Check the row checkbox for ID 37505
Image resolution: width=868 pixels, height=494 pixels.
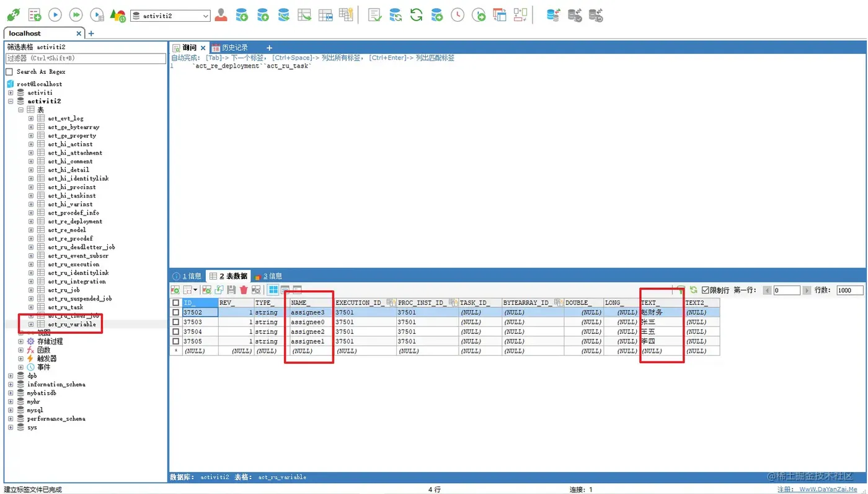coord(175,341)
